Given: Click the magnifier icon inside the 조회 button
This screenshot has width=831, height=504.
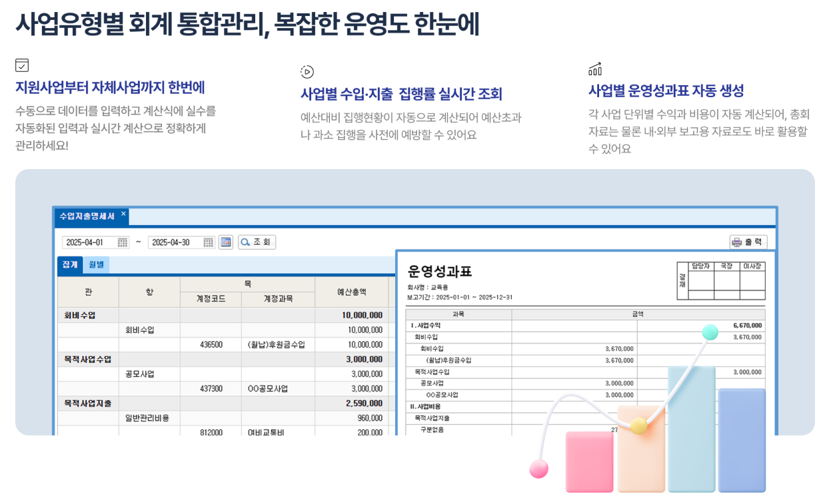Looking at the screenshot, I should coord(245,242).
